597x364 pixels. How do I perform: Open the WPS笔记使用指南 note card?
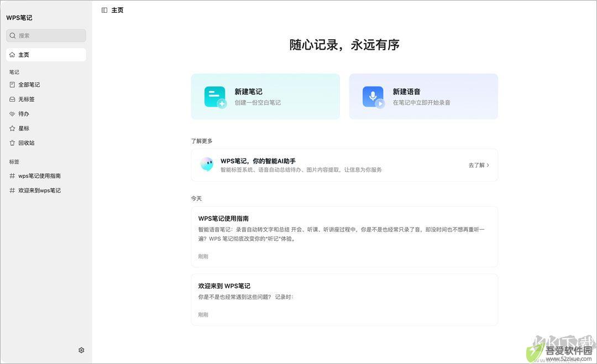(344, 236)
